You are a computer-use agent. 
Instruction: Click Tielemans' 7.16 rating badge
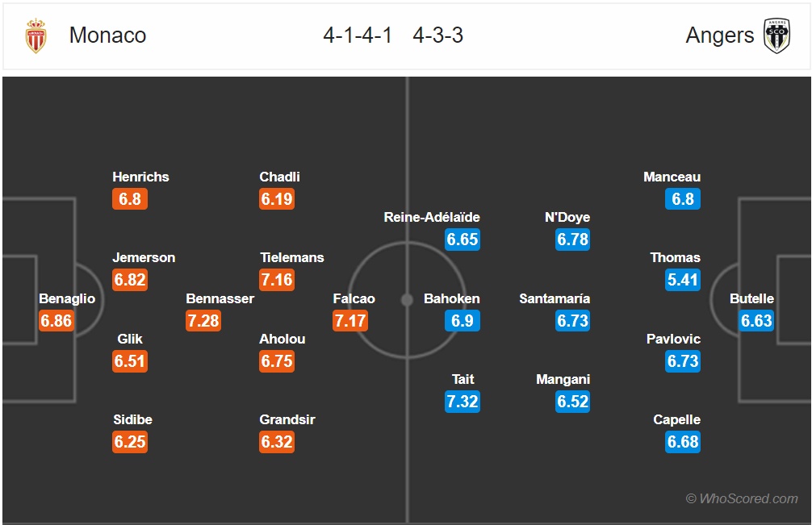click(x=277, y=280)
